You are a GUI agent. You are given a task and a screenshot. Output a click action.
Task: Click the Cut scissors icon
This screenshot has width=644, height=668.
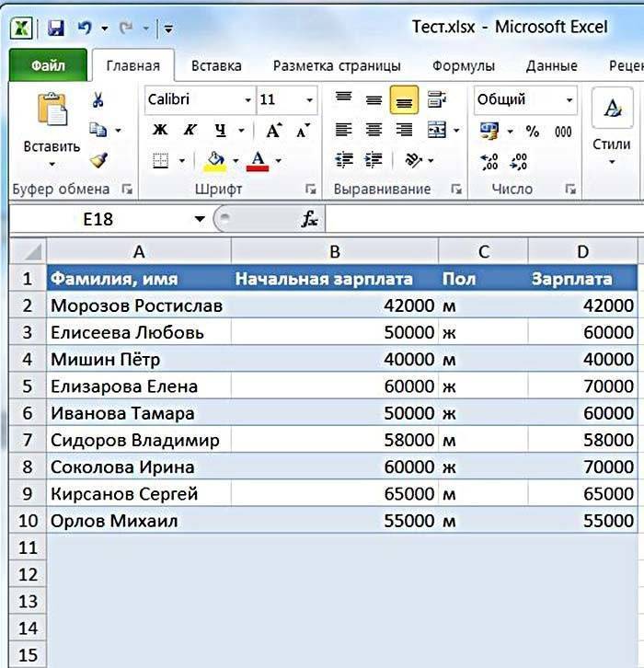click(x=98, y=100)
